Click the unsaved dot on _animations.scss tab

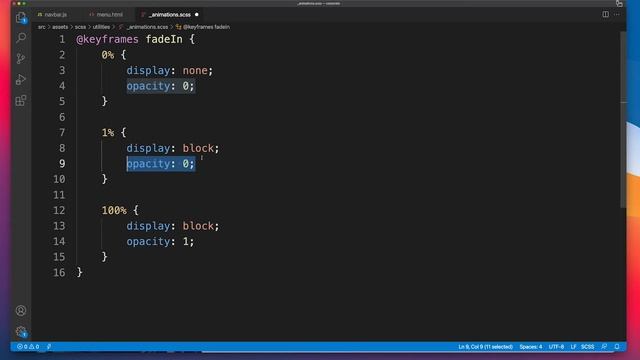(197, 15)
